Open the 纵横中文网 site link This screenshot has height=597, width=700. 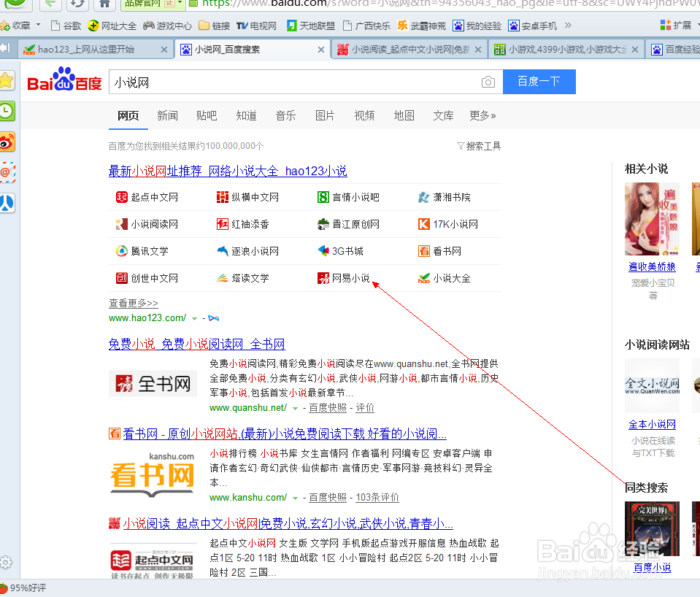point(247,197)
